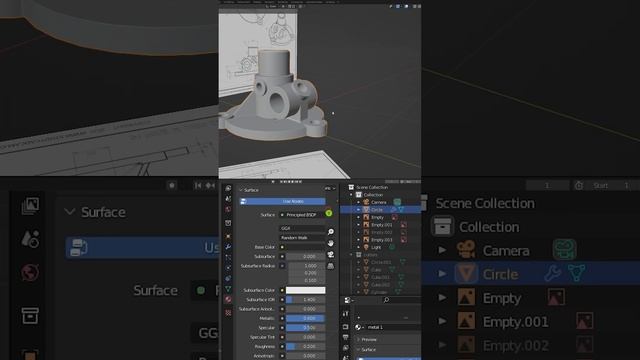Expand the Preview panel
The height and width of the screenshot is (360, 640).
click(x=358, y=340)
